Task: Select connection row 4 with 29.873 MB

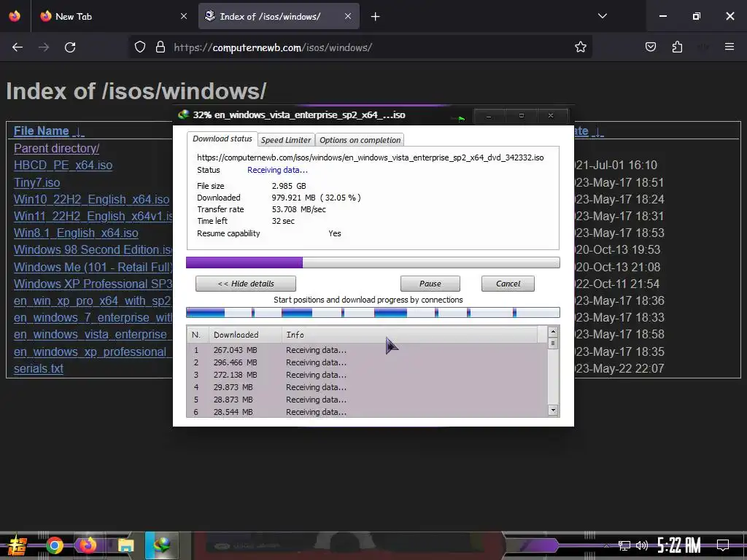Action: [368, 387]
